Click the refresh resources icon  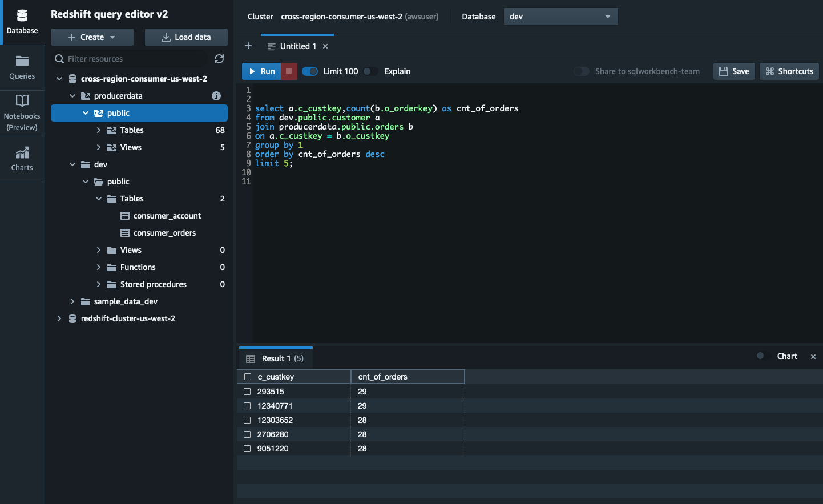[219, 59]
